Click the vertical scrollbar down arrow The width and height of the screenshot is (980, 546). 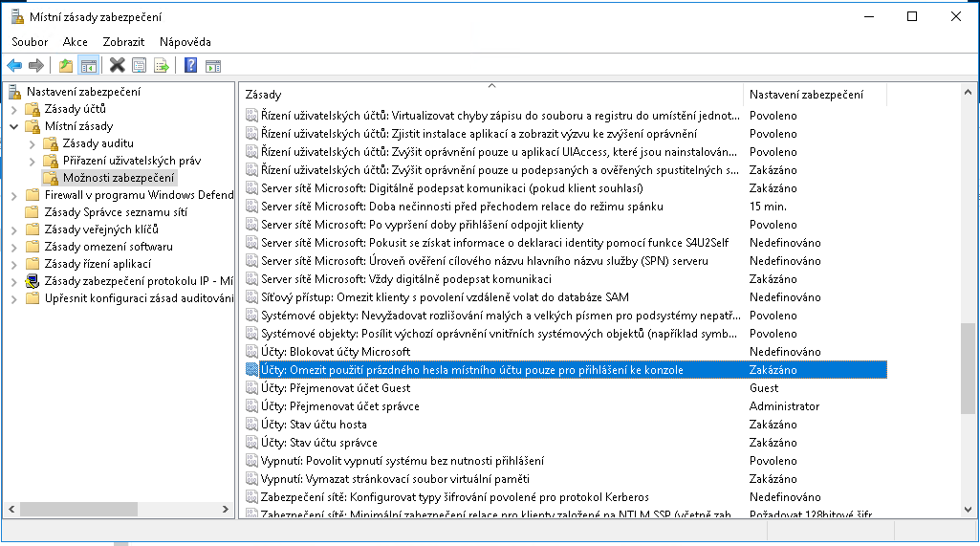pos(969,512)
